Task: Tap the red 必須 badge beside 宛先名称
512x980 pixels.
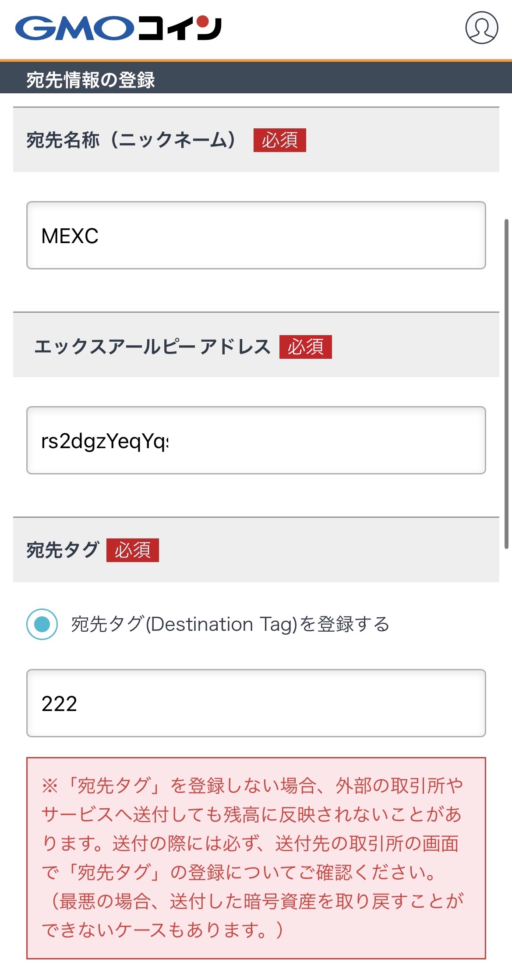Action: pos(281,140)
